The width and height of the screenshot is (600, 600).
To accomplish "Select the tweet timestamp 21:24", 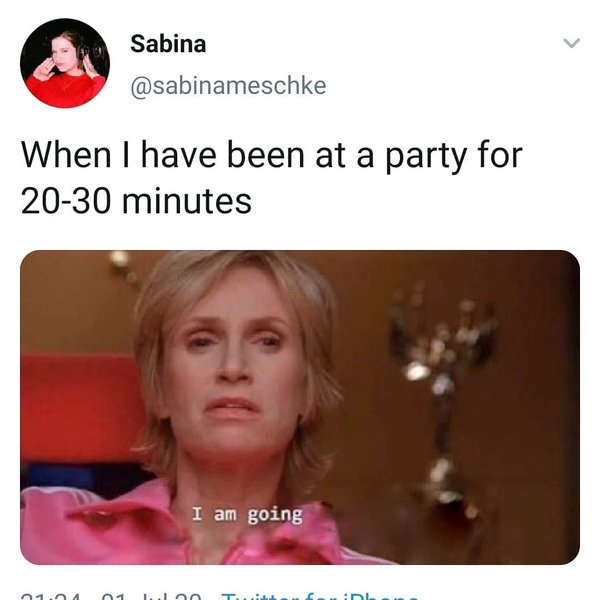I will click(51, 597).
